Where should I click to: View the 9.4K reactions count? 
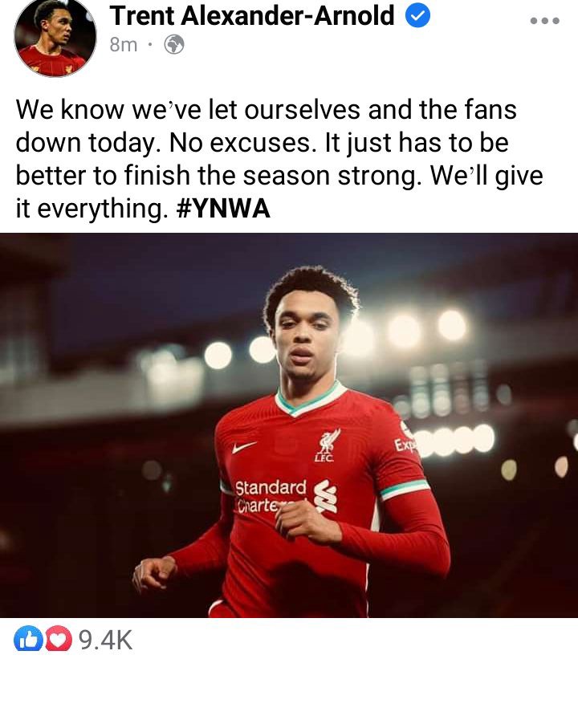point(106,641)
